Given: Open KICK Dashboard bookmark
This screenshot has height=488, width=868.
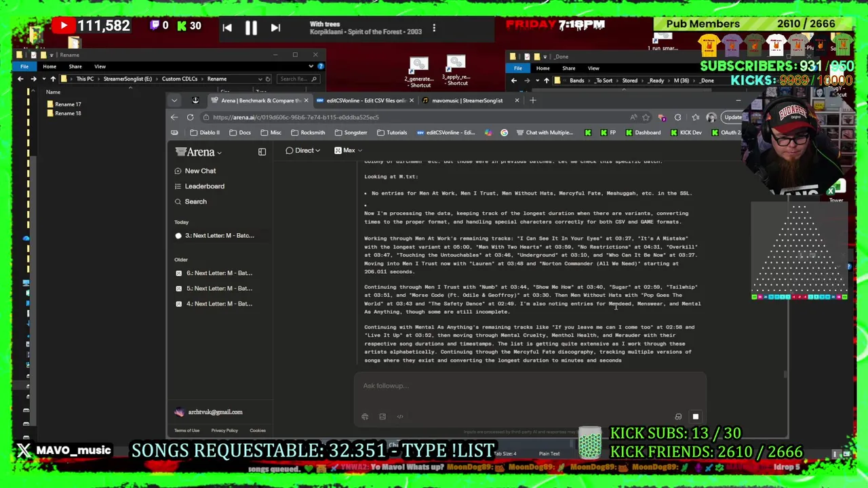Looking at the screenshot, I should 643,133.
